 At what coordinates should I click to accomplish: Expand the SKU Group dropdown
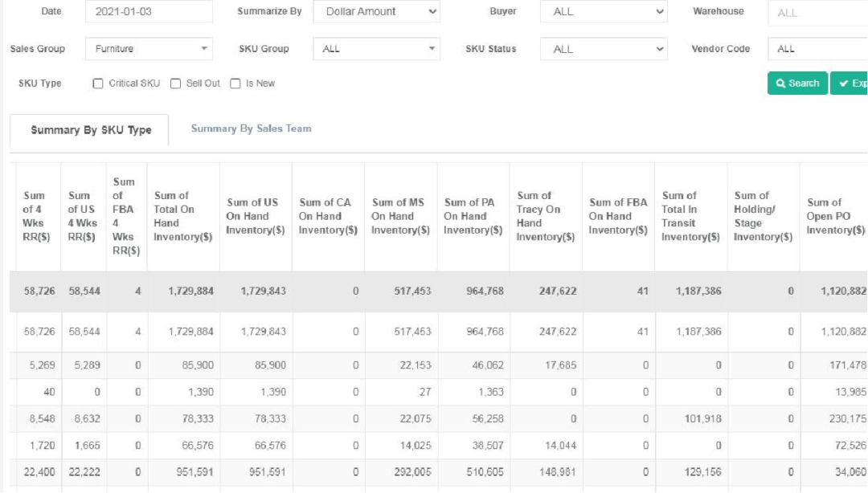377,49
